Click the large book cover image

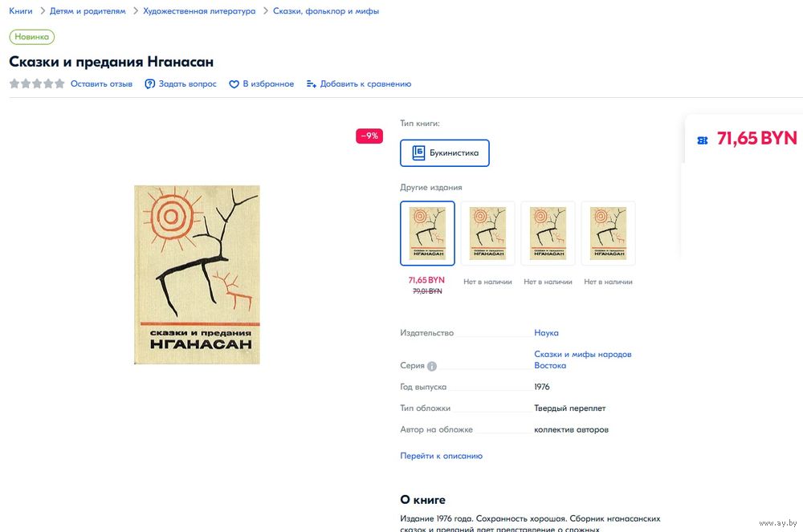coord(198,274)
